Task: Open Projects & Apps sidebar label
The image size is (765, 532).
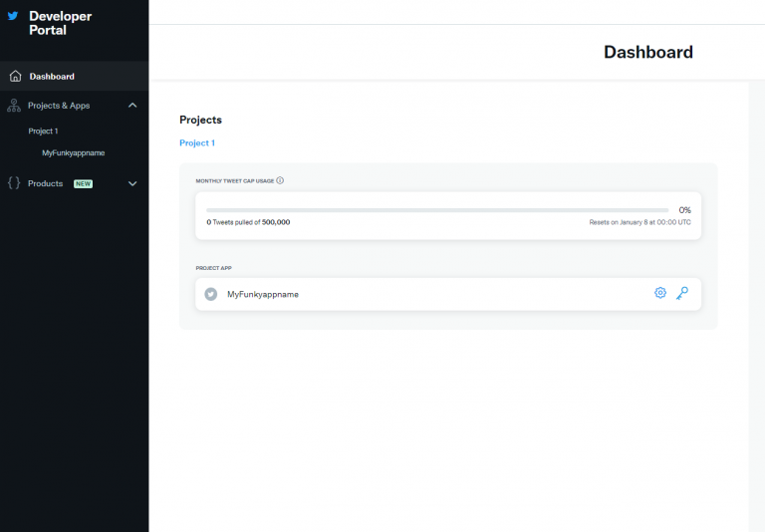Action: coord(59,106)
